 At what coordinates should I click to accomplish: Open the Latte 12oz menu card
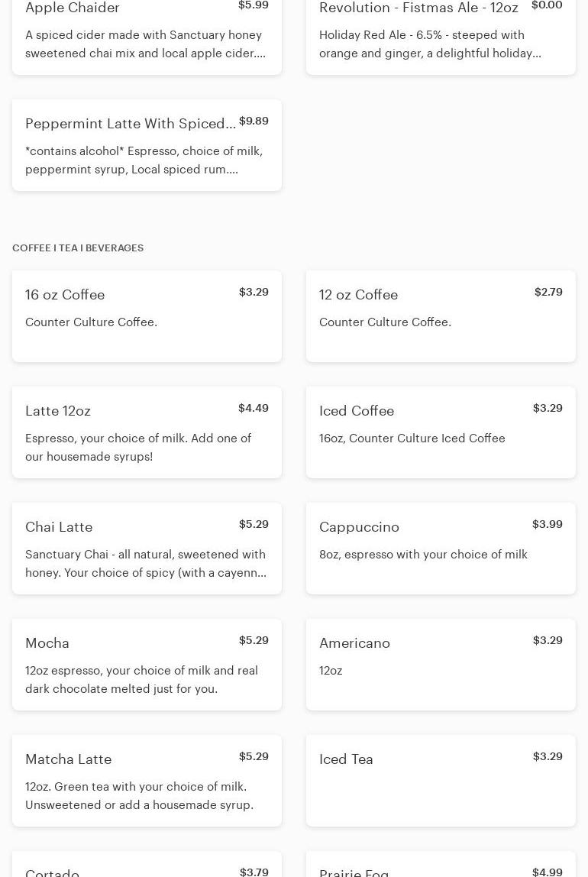coord(147,432)
